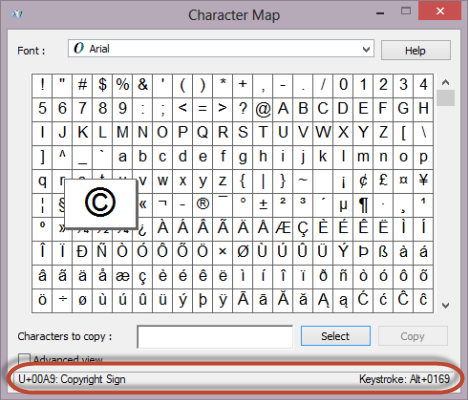
Task: Select the currency sign ¤ character
Action: [x=403, y=180]
